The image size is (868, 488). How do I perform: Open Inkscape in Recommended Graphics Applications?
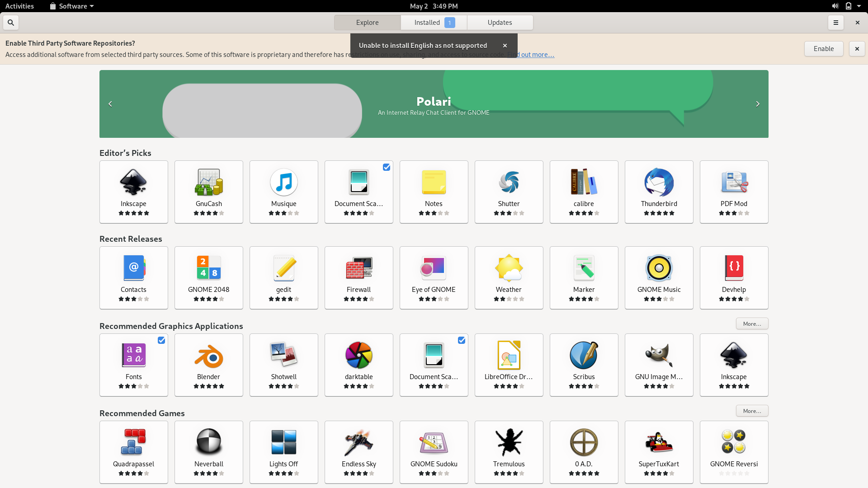[x=734, y=365]
